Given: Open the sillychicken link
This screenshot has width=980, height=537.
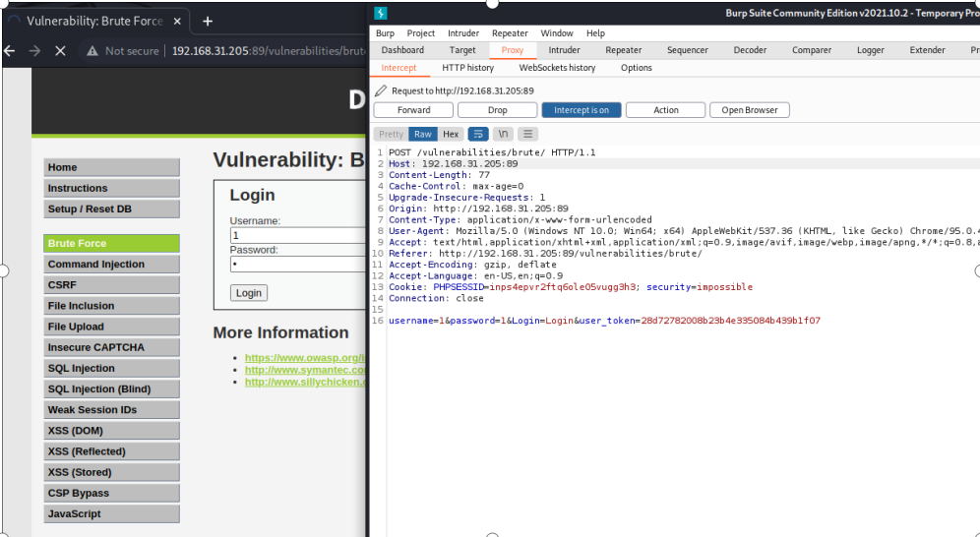Looking at the screenshot, I should [x=305, y=382].
